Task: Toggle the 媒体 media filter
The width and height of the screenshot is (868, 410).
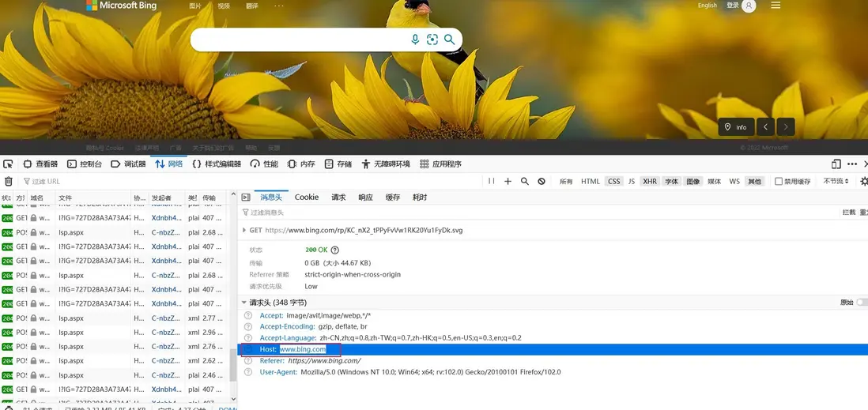Action: (714, 182)
